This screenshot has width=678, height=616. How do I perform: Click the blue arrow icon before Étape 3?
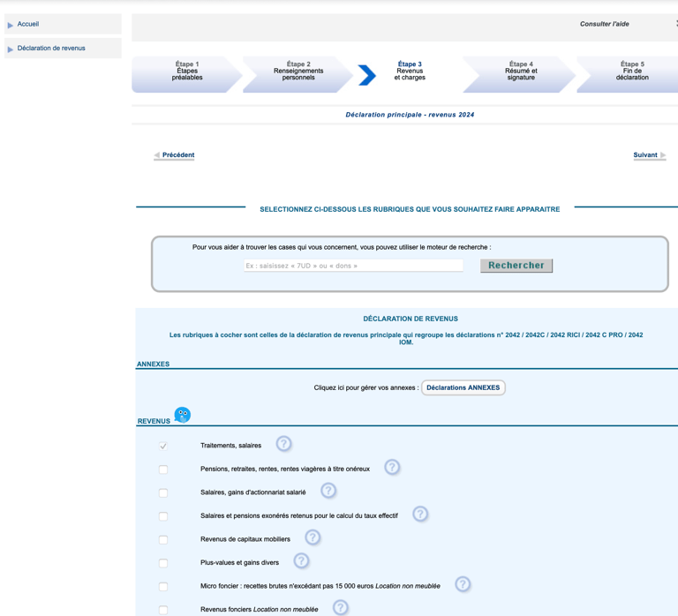367,75
